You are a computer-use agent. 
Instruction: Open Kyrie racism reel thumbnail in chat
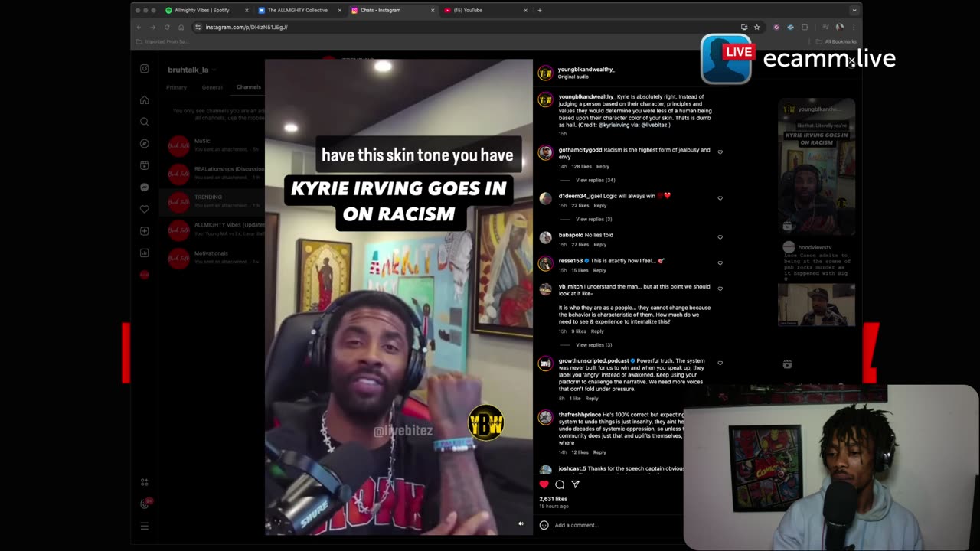click(817, 166)
